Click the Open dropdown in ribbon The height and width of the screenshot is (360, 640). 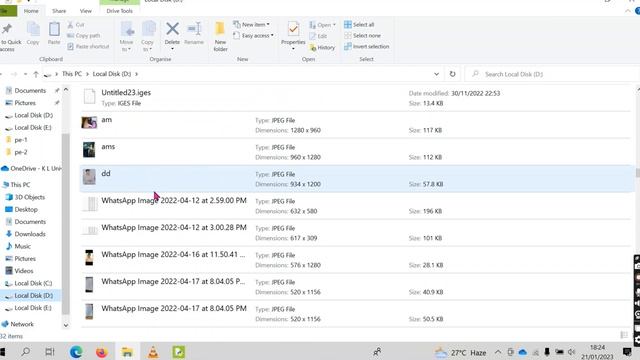pos(322,25)
